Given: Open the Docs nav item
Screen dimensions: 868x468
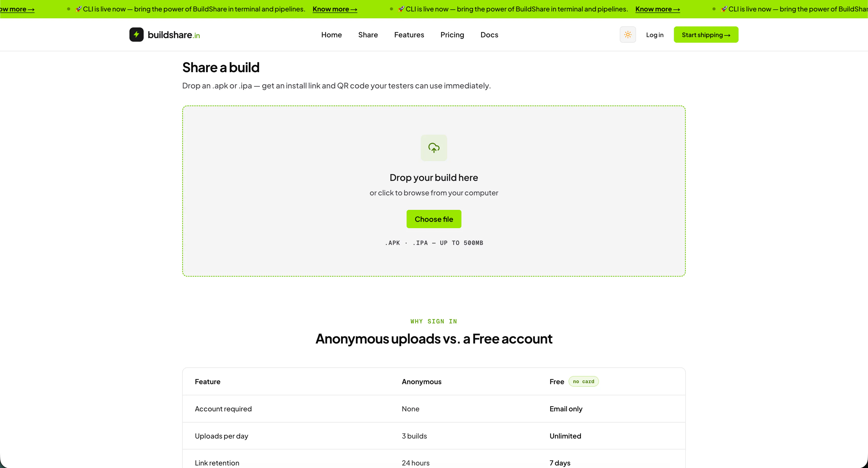Looking at the screenshot, I should 489,35.
